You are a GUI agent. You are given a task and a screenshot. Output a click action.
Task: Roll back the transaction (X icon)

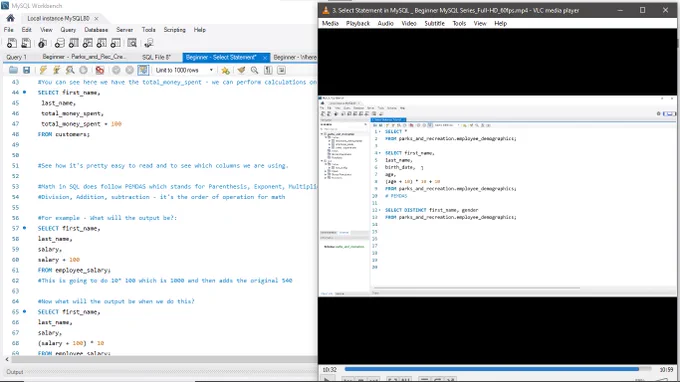click(x=130, y=70)
